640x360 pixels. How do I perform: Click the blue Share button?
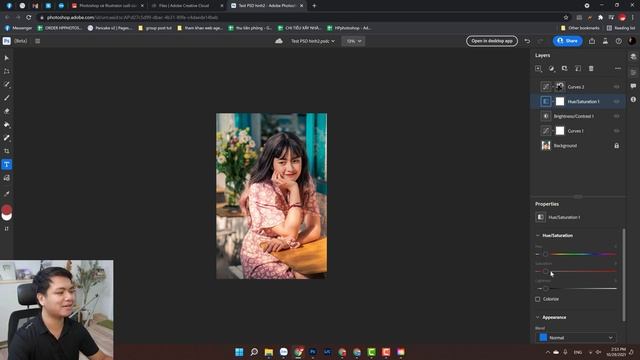pyautogui.click(x=567, y=41)
